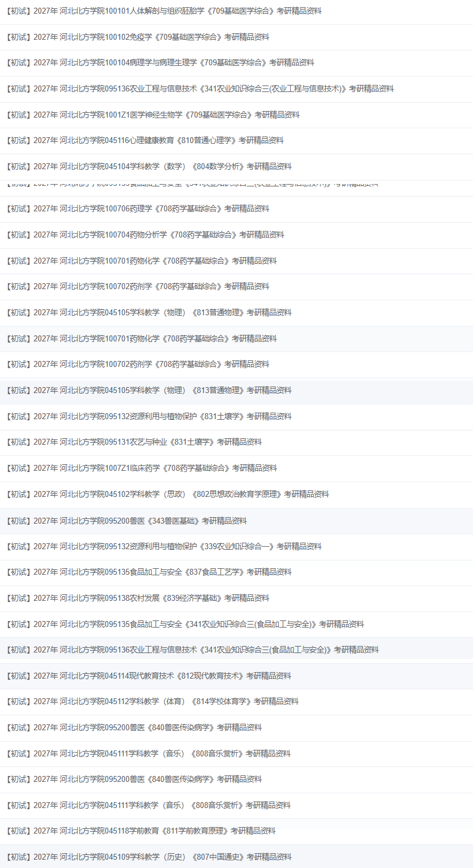This screenshot has height=868, width=473.
Task: Click 045102学科教学（思政）《802思想政治教育学原理》 link
Action: 167,494
